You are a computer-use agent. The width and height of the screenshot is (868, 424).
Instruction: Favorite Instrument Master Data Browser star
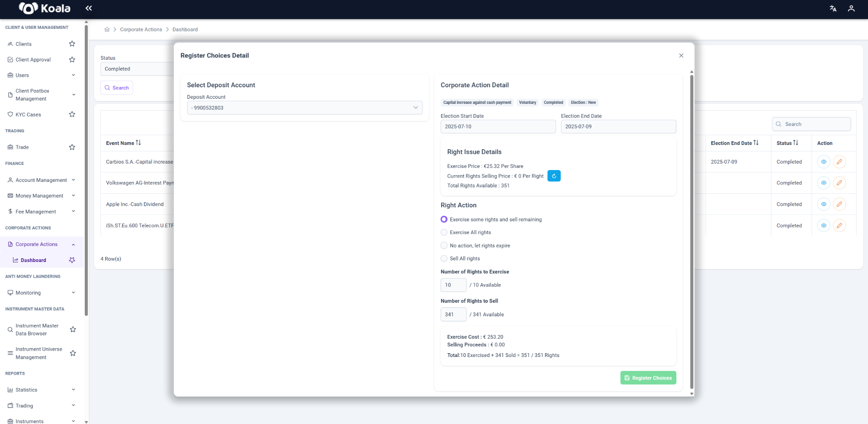[73, 329]
